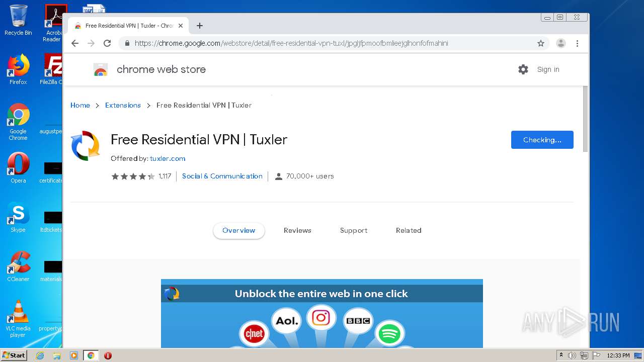The image size is (644, 362).
Task: Show the Related tab
Action: point(409,230)
